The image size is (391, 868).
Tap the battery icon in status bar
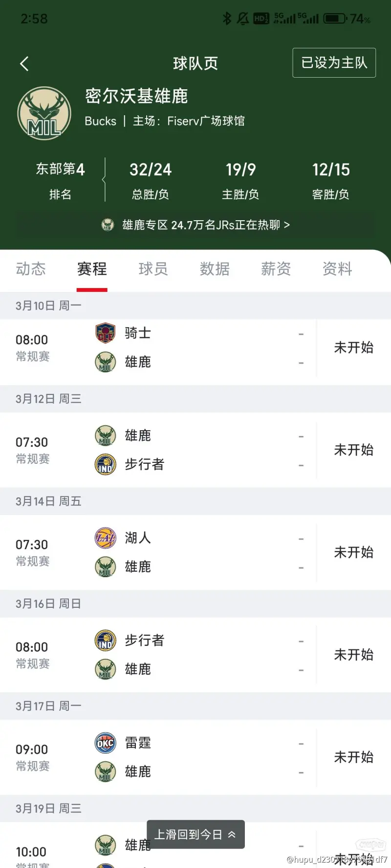(x=335, y=19)
